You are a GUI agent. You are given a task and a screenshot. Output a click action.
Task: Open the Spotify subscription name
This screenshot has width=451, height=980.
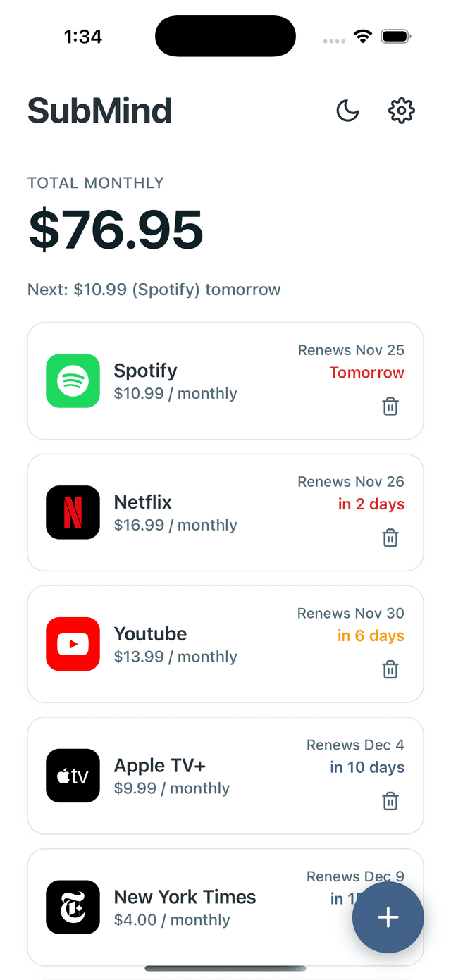point(145,371)
